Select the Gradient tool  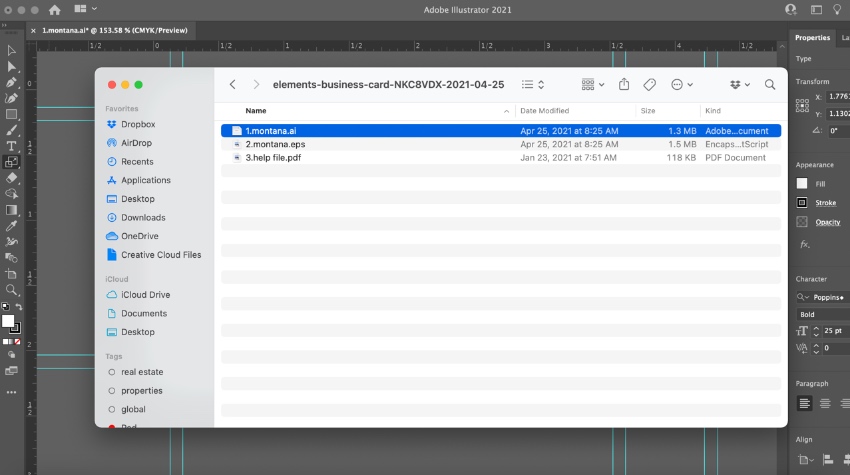[x=11, y=210]
